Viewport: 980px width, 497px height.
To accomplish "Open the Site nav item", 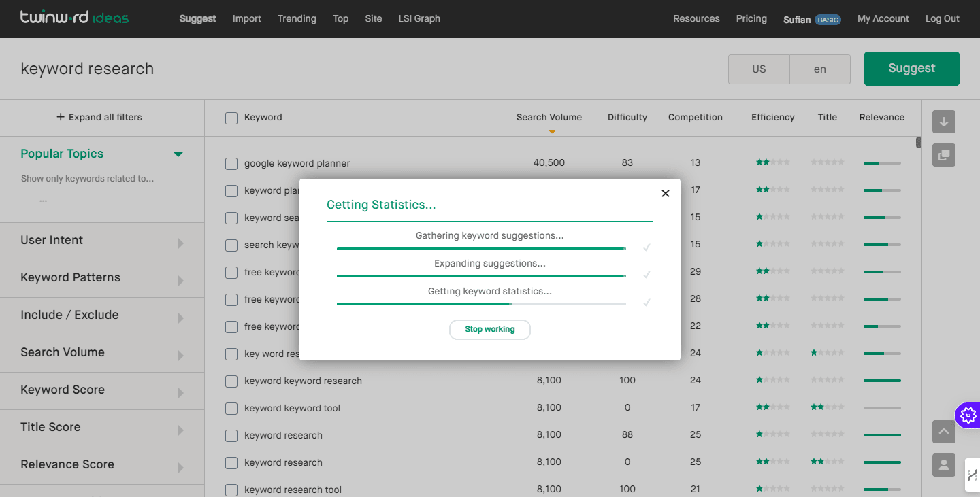I will (374, 19).
